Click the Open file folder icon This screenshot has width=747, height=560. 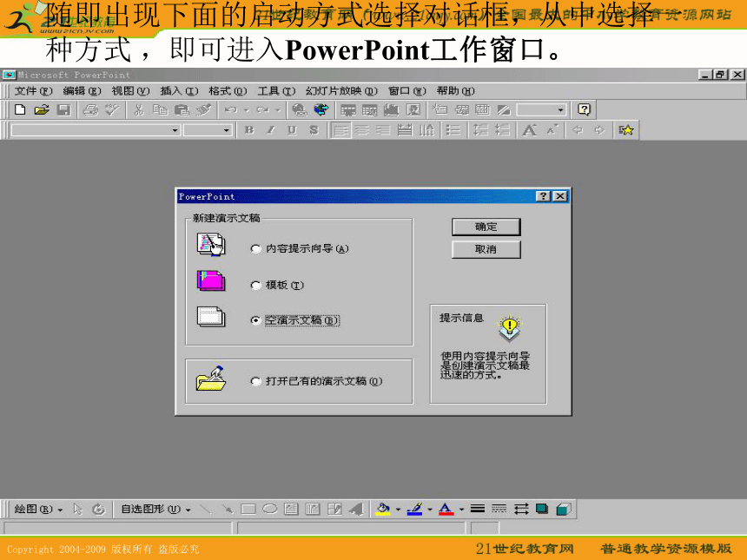(x=42, y=110)
